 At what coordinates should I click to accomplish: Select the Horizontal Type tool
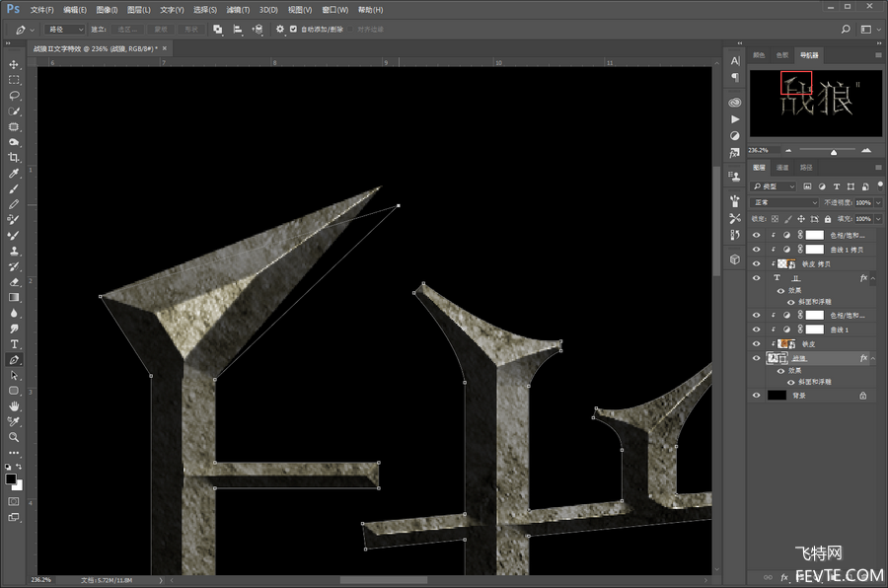[14, 344]
